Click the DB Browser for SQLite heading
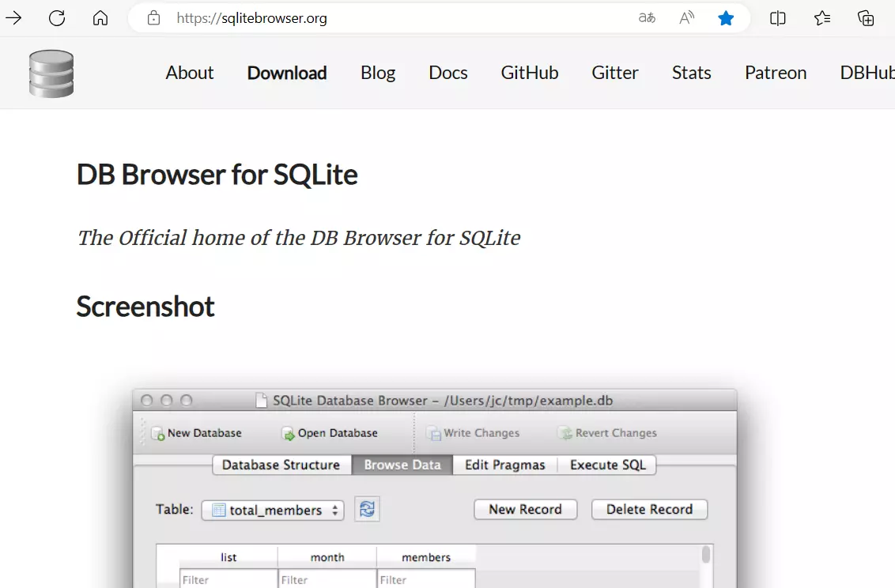Viewport: 895px width, 588px height. pos(217,175)
